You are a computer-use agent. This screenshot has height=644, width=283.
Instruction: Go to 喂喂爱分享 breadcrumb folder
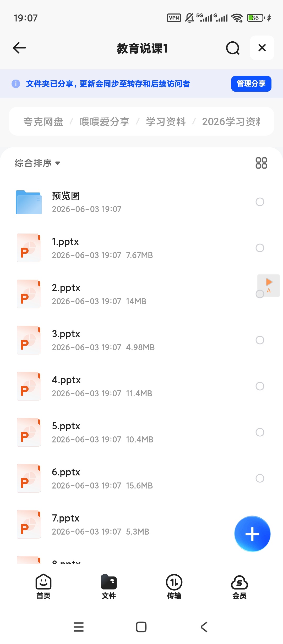[x=105, y=121]
